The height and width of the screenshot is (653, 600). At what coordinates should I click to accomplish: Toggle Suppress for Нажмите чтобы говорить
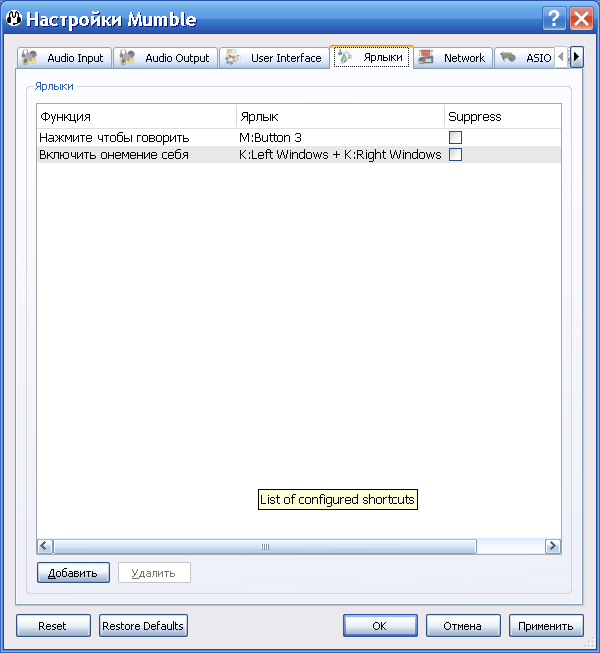tap(455, 137)
